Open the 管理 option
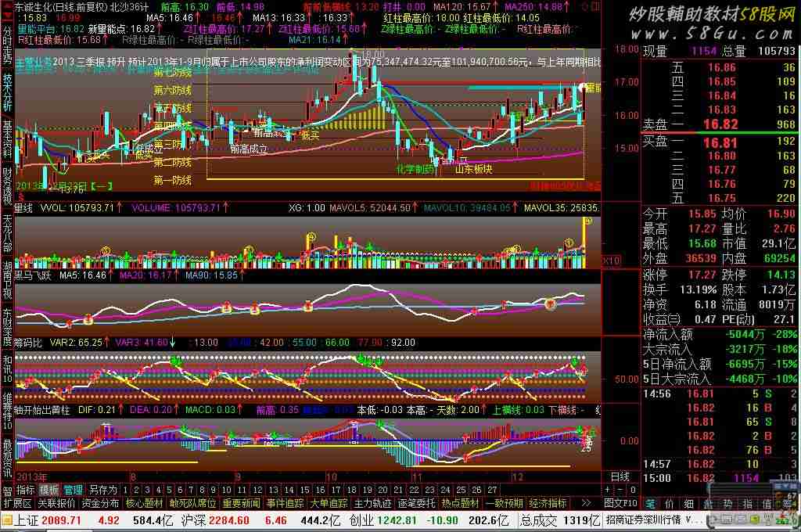The image size is (801, 532). pyautogui.click(x=73, y=490)
